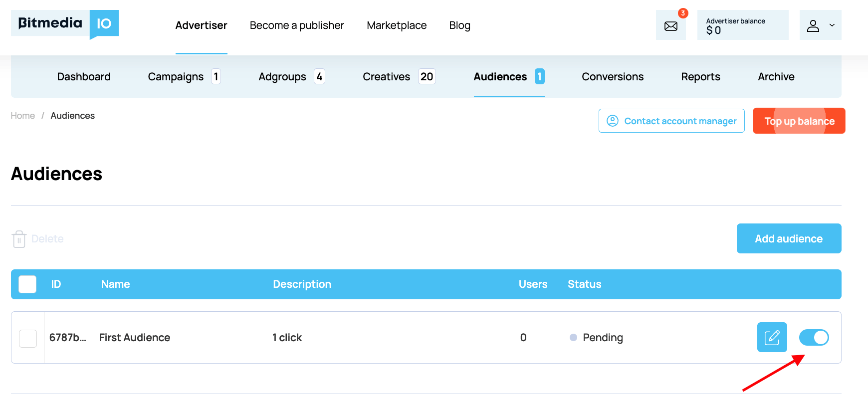
Task: Go to Marketplace
Action: 397,25
